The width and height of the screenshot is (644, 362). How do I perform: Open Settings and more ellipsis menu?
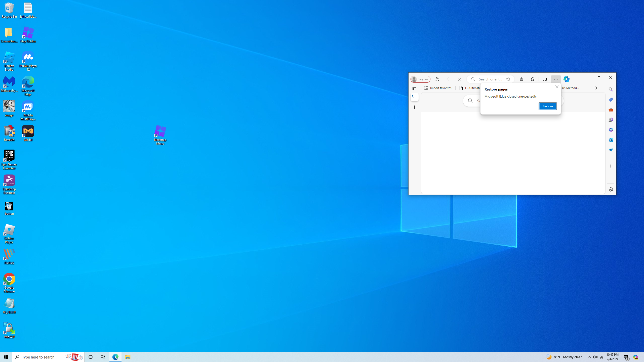pyautogui.click(x=556, y=79)
